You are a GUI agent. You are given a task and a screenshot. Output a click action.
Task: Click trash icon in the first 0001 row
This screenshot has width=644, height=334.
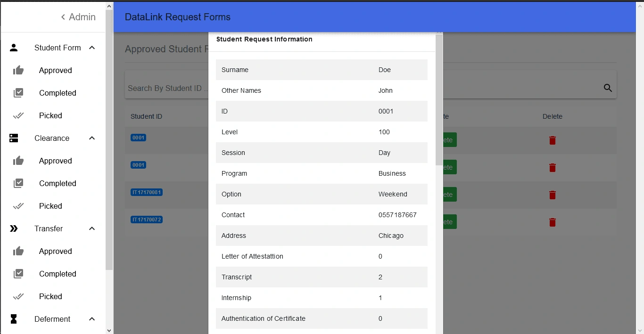coord(553,140)
